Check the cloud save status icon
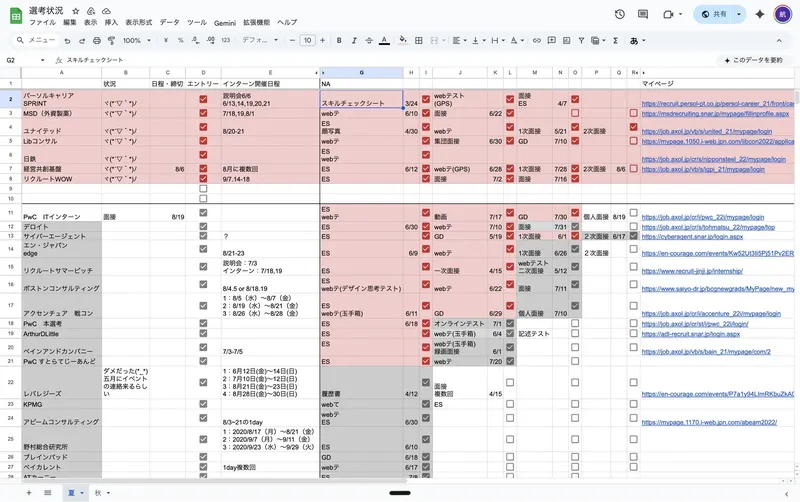Image resolution: width=800 pixels, height=502 pixels. point(106,11)
